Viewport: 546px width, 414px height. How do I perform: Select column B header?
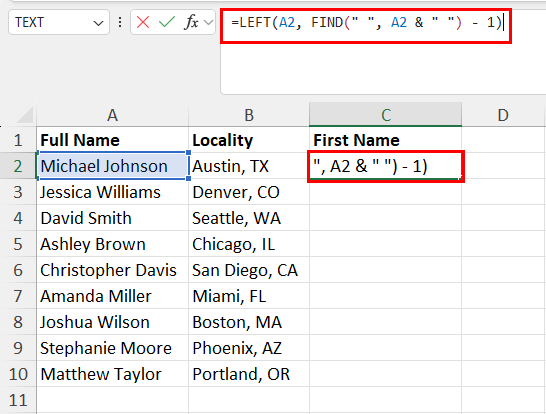click(249, 115)
